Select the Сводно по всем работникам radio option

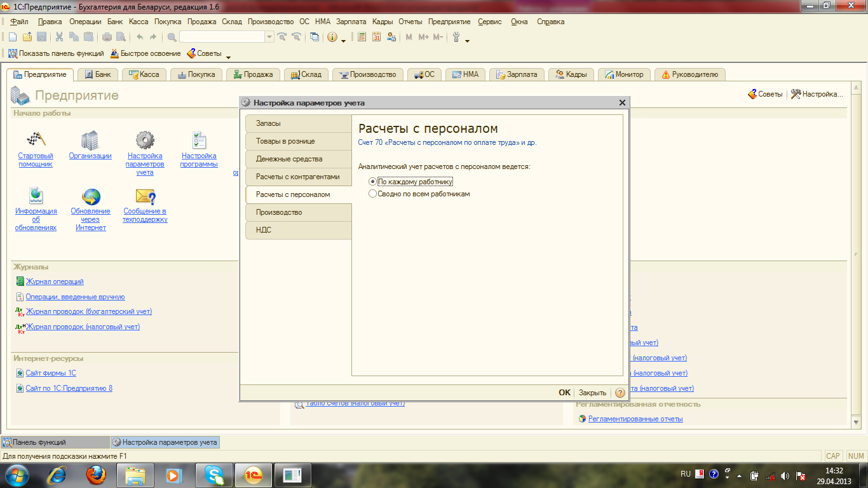[x=419, y=194]
